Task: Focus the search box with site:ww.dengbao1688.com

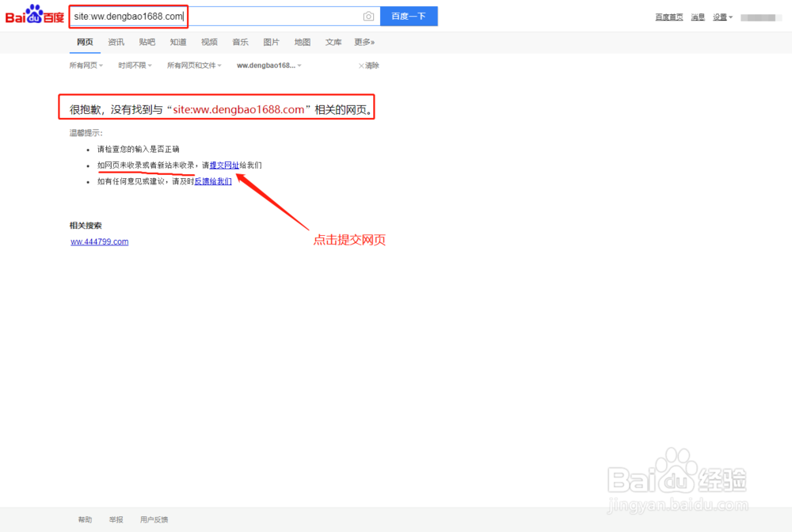Action: click(224, 16)
